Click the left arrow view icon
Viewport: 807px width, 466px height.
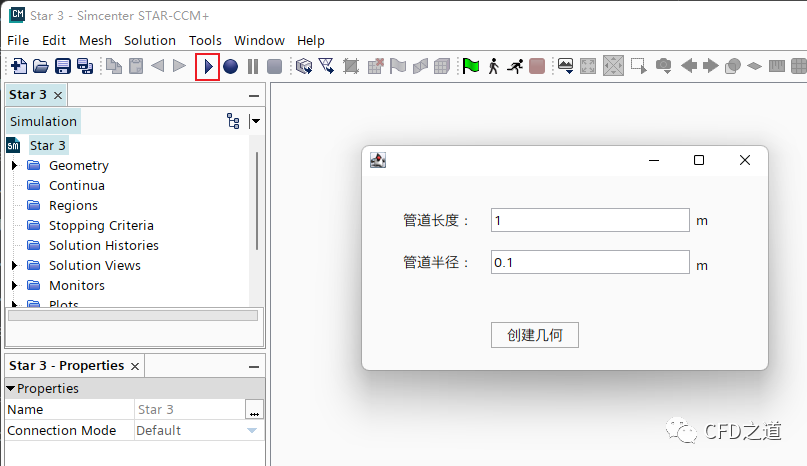(x=689, y=66)
